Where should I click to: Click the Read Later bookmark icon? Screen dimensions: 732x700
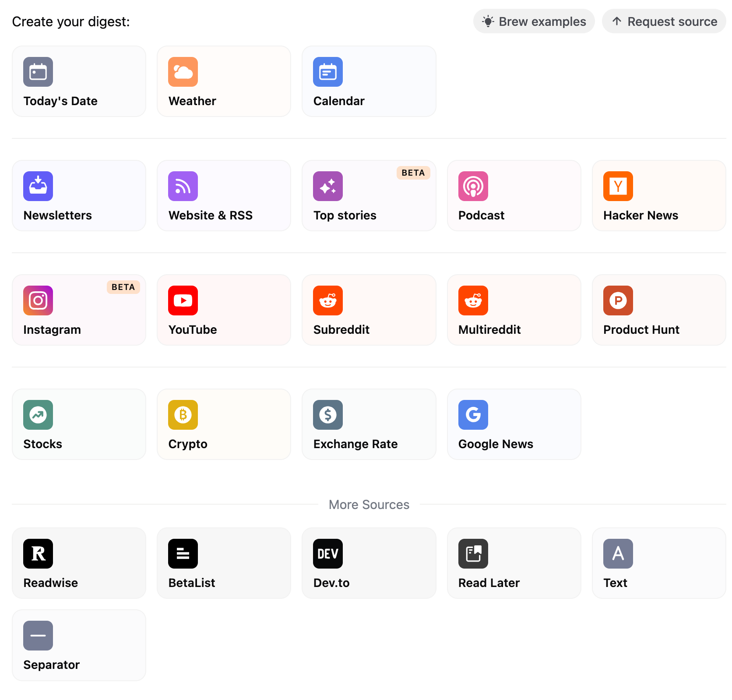point(473,554)
